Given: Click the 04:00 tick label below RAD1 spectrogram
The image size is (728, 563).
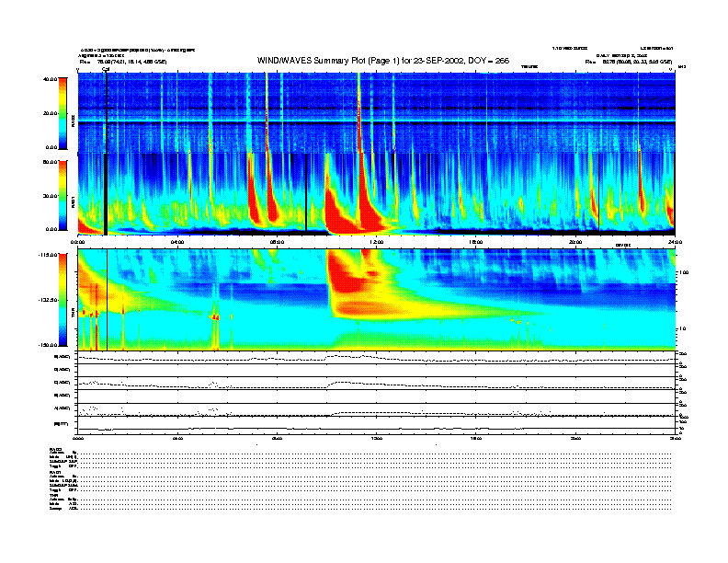Looking at the screenshot, I should pos(177,242).
